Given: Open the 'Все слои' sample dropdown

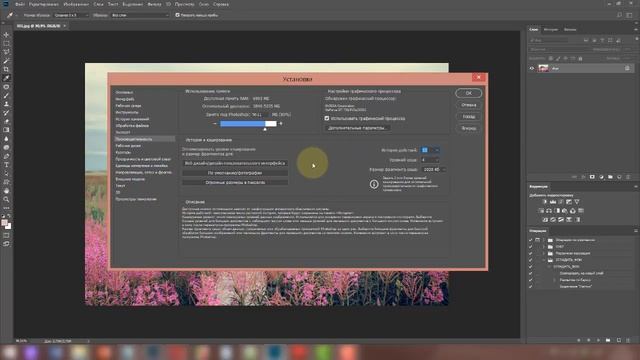Looking at the screenshot, I should click(140, 15).
